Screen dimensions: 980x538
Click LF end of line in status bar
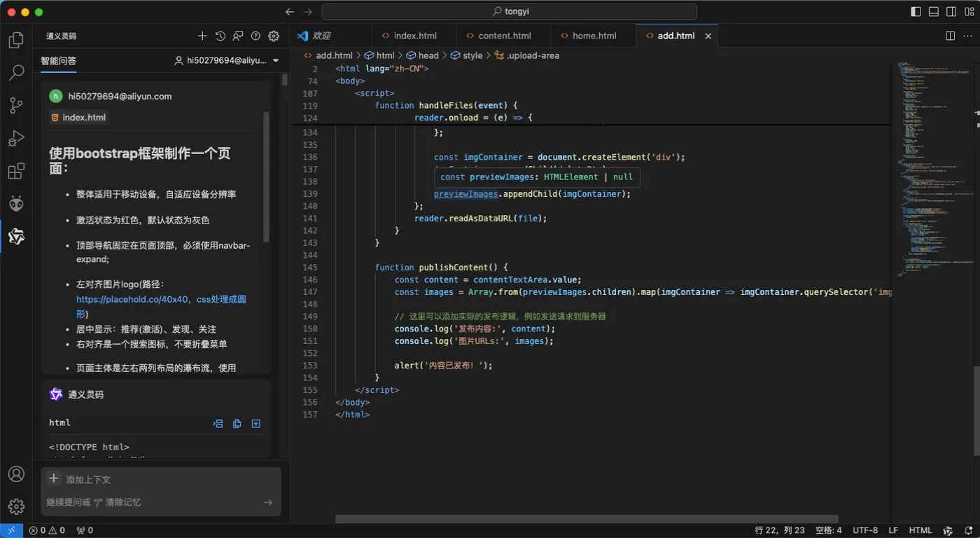[894, 530]
